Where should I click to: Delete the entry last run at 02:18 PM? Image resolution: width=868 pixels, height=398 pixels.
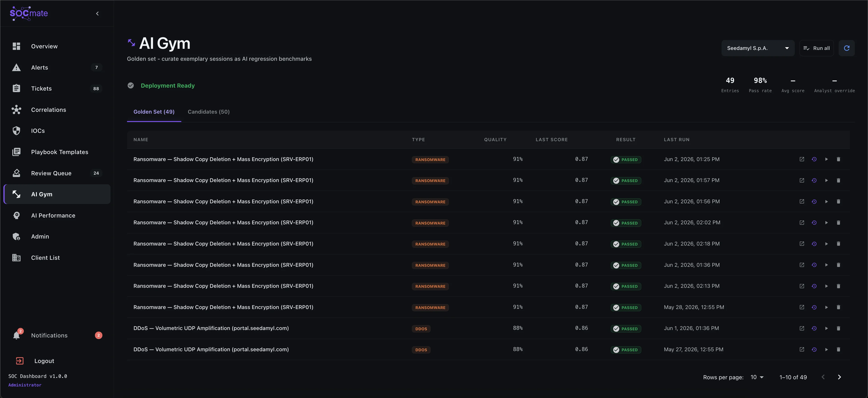pyautogui.click(x=838, y=244)
